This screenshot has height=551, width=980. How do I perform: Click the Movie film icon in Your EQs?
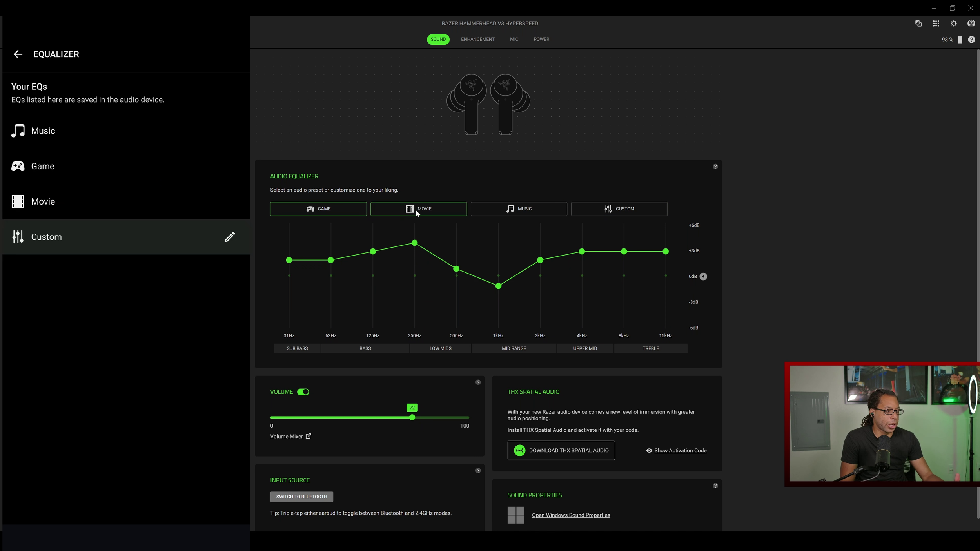(x=18, y=201)
